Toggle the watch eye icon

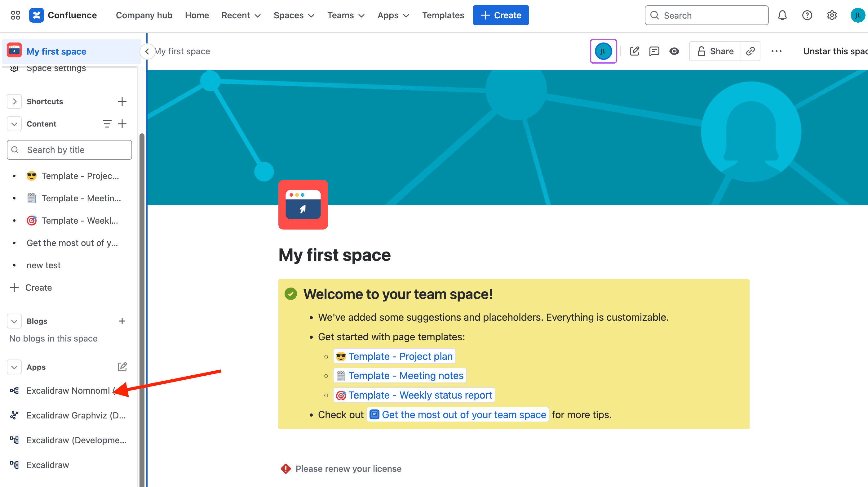[x=674, y=51]
